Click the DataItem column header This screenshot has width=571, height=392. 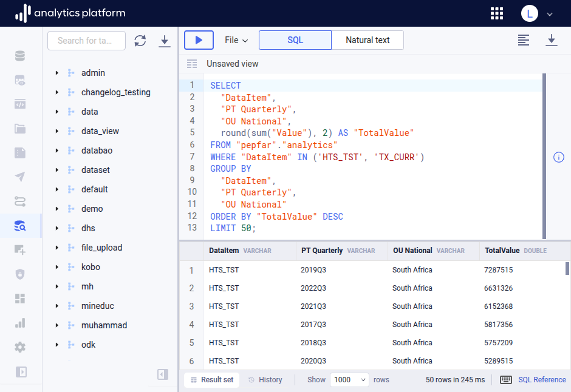click(250, 251)
